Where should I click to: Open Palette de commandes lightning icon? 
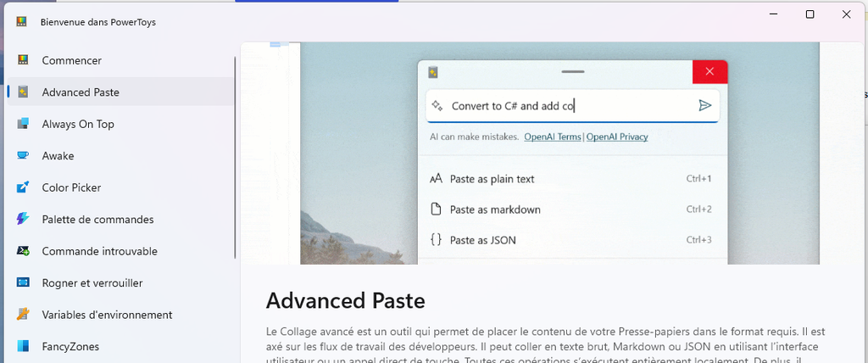point(23,219)
